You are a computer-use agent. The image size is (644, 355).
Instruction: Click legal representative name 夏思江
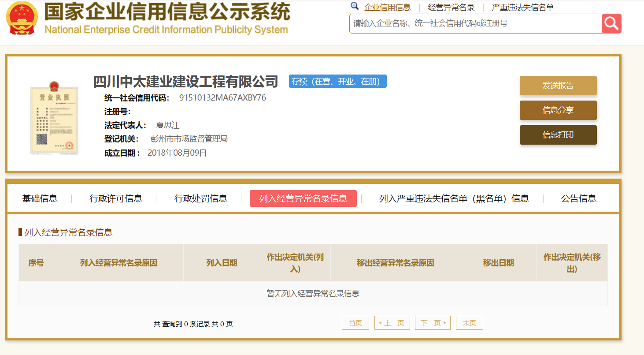click(x=168, y=125)
